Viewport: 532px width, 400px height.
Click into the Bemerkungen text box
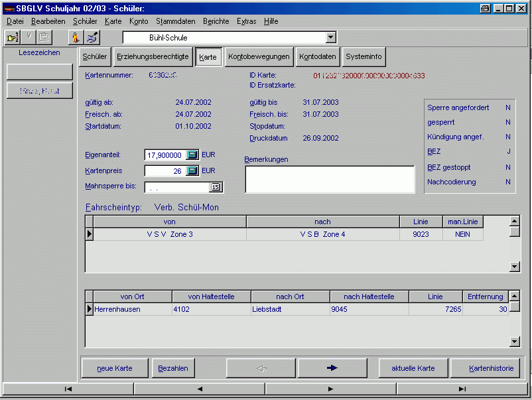pyautogui.click(x=330, y=179)
